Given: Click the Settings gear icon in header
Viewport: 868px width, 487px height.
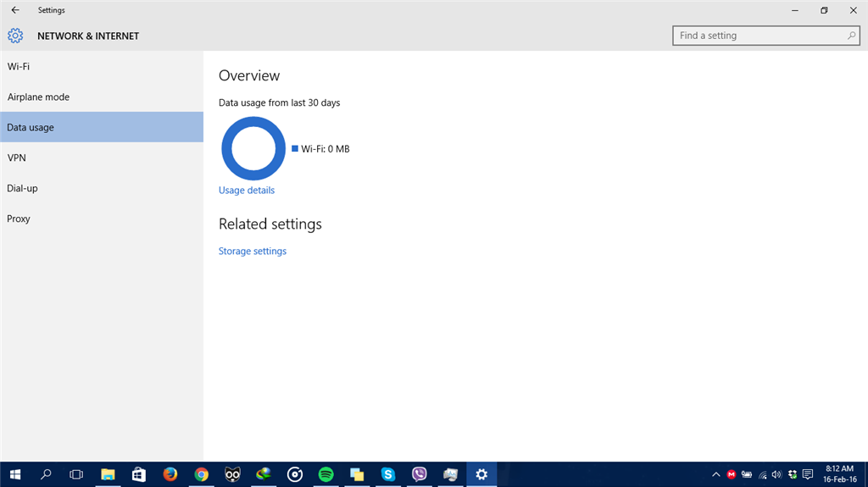Looking at the screenshot, I should click(15, 36).
